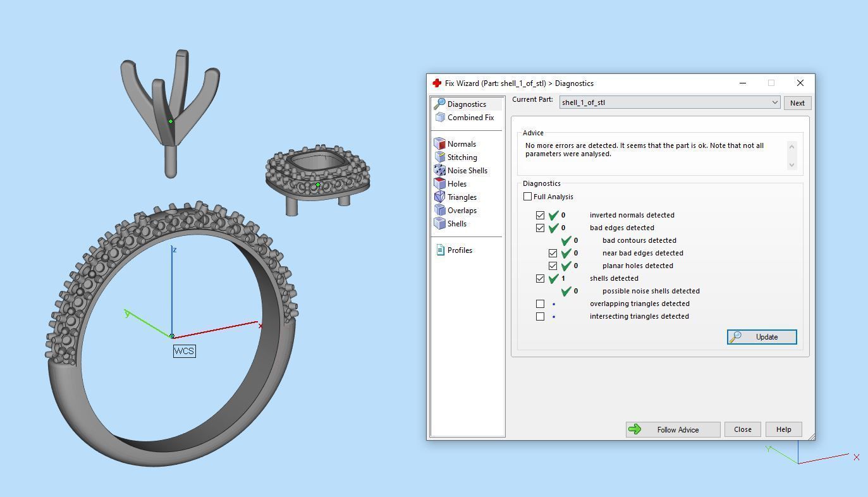
Task: Click the green check beside shells detected
Action: [554, 278]
